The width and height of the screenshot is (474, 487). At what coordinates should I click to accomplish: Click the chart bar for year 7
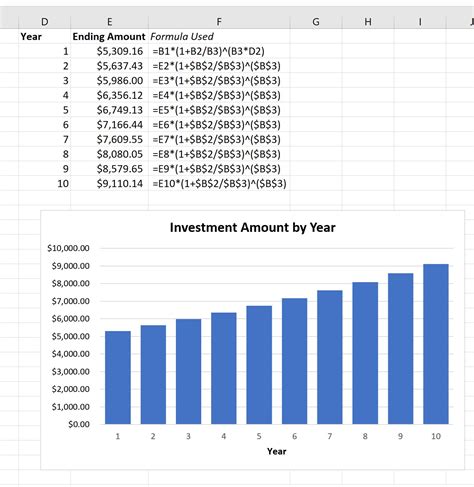coord(330,357)
